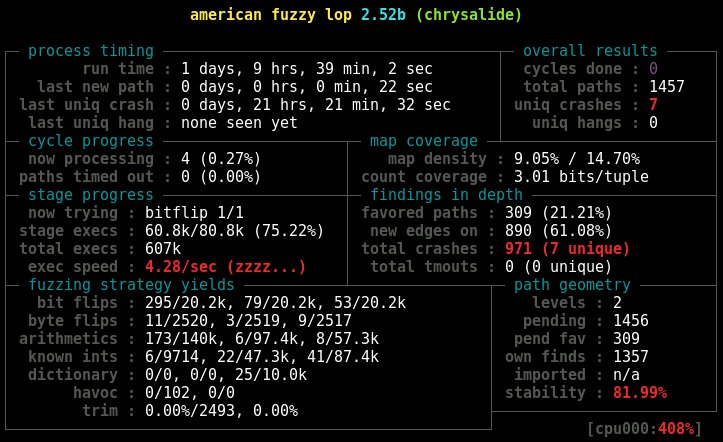This screenshot has width=723, height=442.
Task: Select the trim value '0.00%/2493, 0.00%'
Action: tap(221, 410)
